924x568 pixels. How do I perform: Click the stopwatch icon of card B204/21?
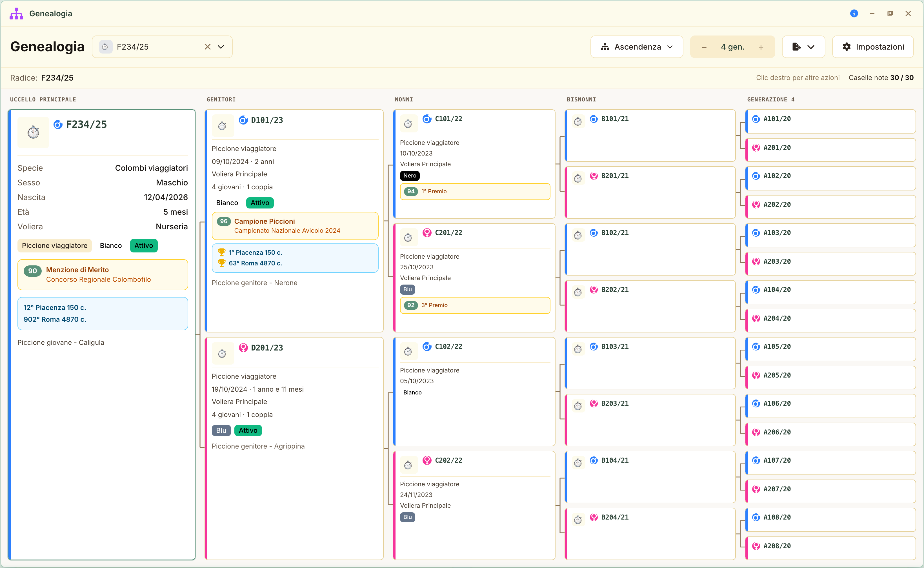pos(578,520)
